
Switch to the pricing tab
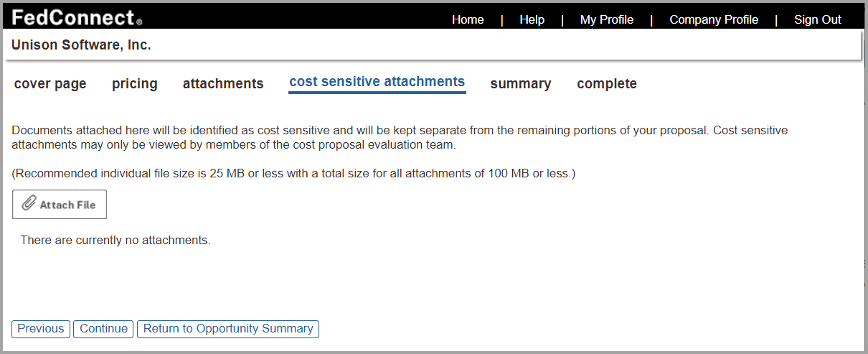coord(135,84)
